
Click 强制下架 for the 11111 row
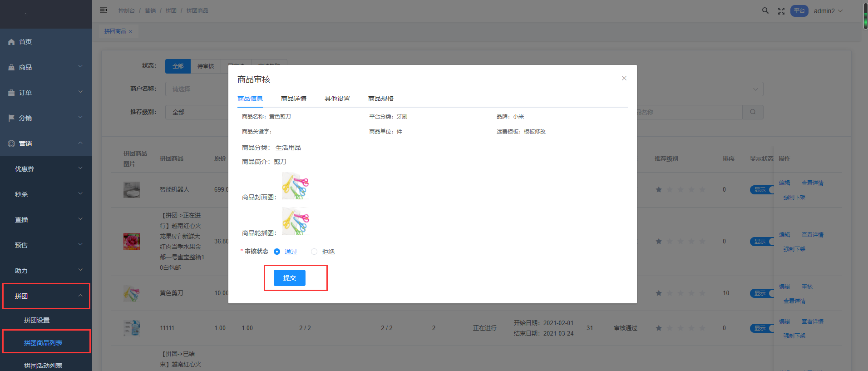click(794, 336)
